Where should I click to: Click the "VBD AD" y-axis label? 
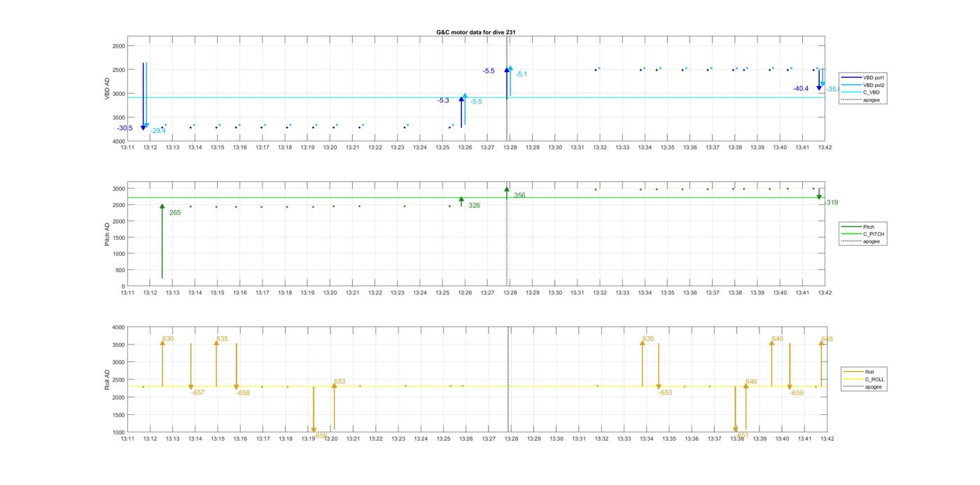click(108, 89)
